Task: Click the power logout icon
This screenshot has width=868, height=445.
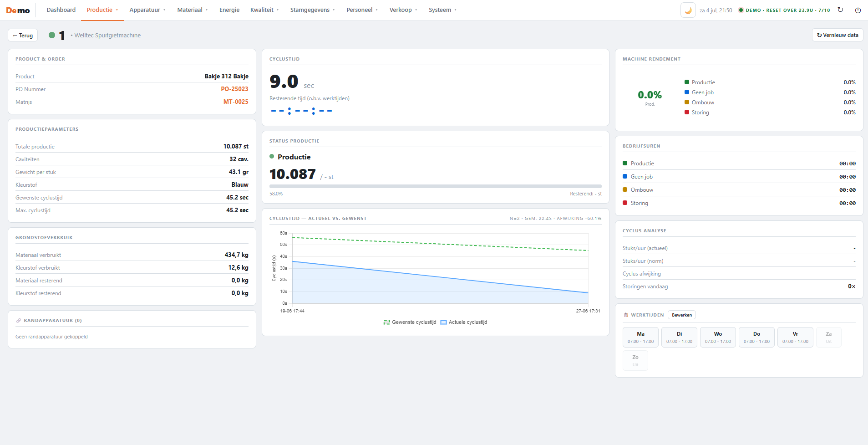Action: (x=858, y=10)
